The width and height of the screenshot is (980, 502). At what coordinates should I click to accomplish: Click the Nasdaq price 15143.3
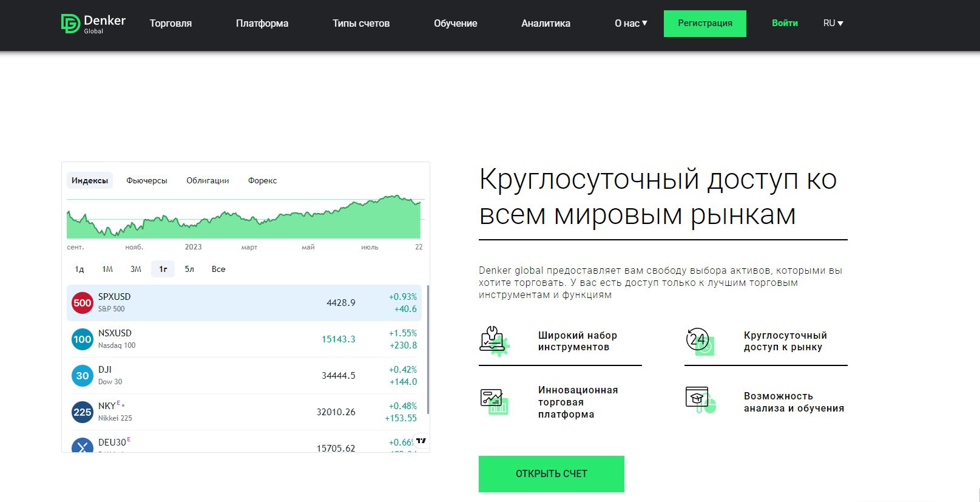click(339, 339)
